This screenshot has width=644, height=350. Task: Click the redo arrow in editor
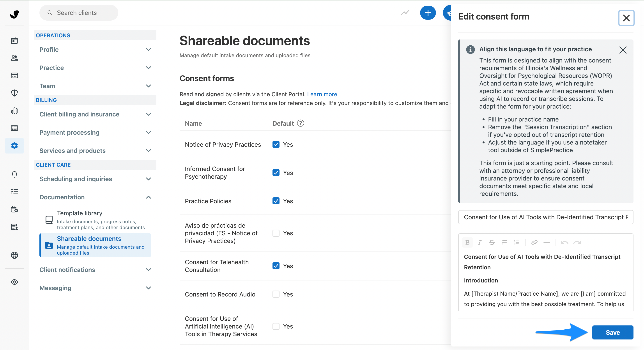point(577,242)
